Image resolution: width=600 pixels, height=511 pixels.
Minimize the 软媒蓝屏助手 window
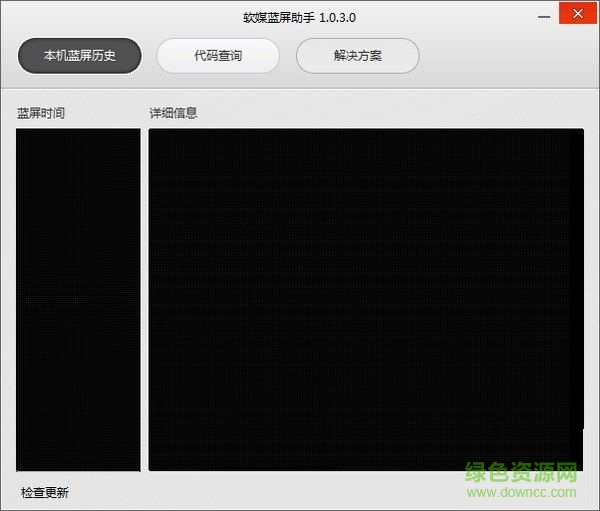click(x=543, y=14)
